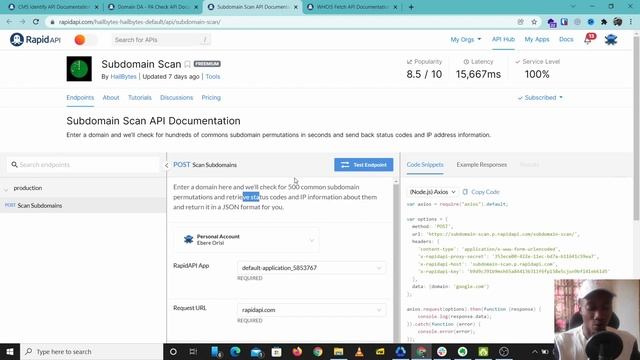The height and width of the screenshot is (360, 640).
Task: Open File Explorer on taskbar
Action: 338,351
